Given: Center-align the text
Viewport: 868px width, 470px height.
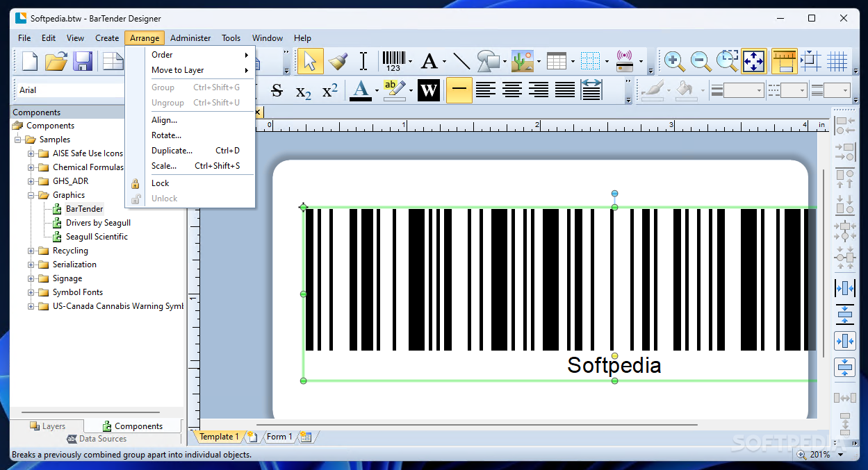Looking at the screenshot, I should tap(512, 90).
